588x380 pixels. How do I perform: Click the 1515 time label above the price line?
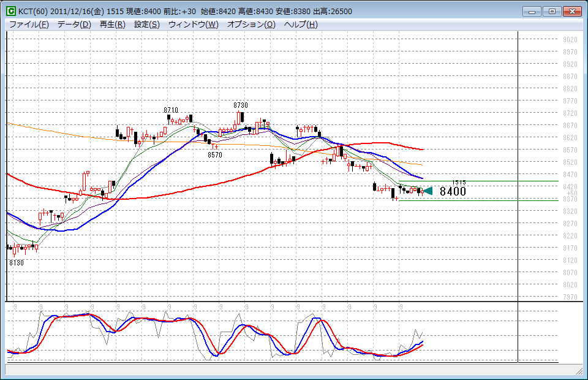coord(459,183)
